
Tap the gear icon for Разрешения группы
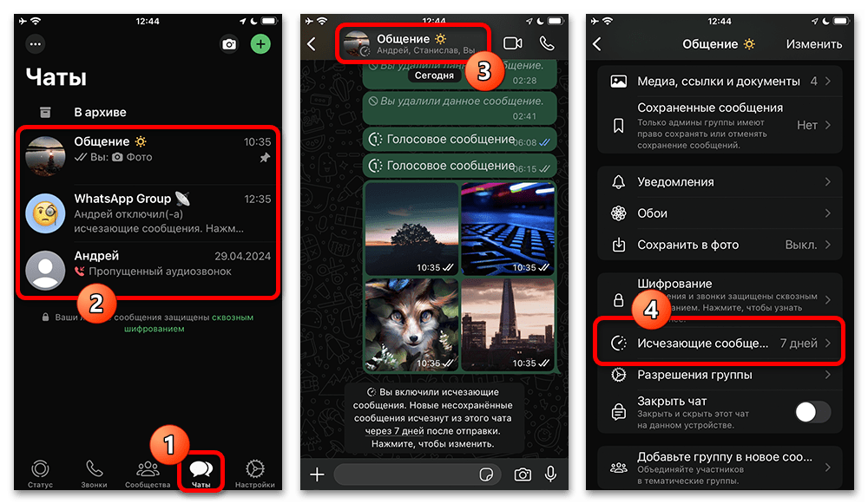618,375
